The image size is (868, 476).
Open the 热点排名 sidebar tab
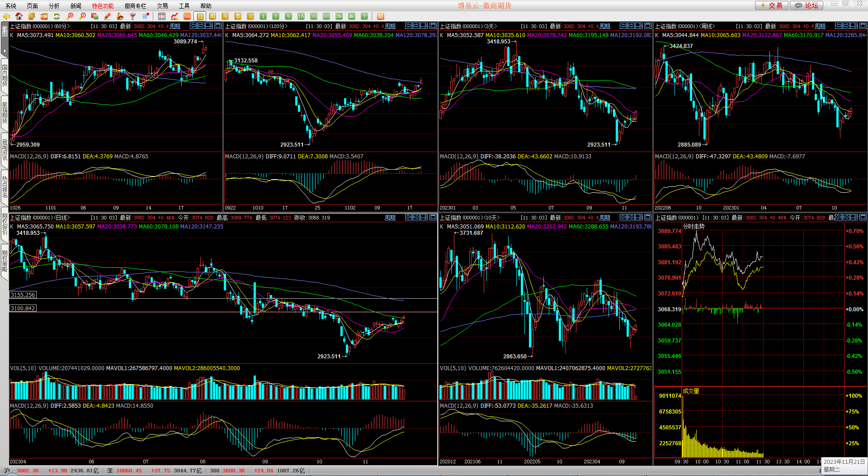point(5,187)
